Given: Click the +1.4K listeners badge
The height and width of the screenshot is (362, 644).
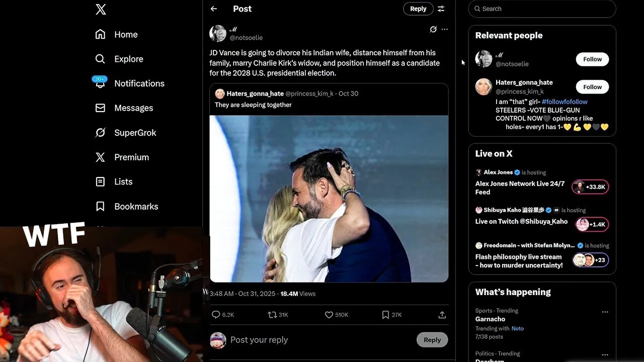Looking at the screenshot, I should (592, 224).
